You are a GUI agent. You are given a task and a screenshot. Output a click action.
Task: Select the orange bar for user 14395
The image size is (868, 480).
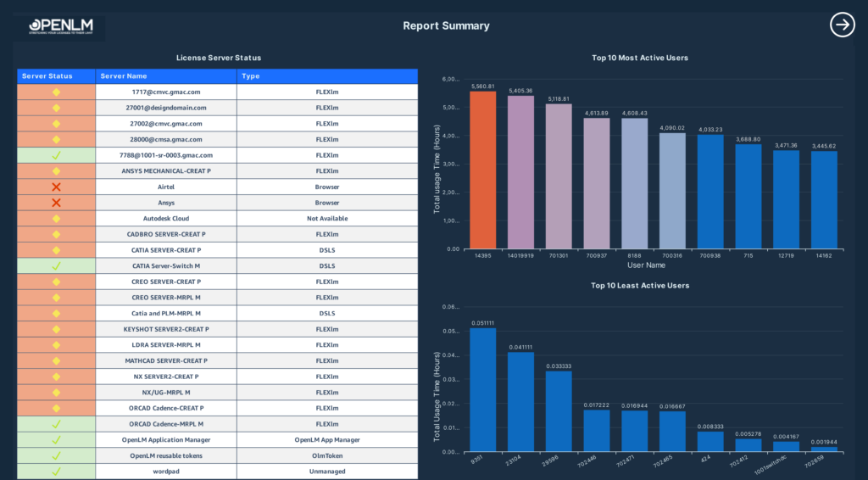coord(482,170)
